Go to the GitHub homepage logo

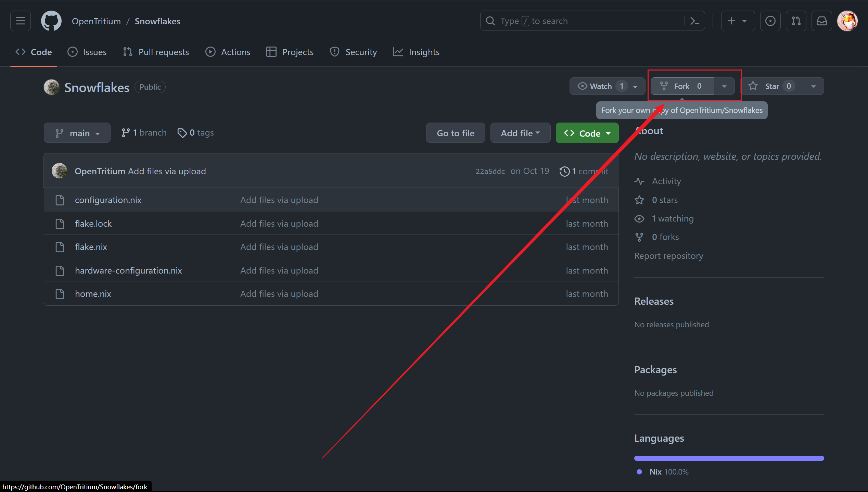click(51, 21)
